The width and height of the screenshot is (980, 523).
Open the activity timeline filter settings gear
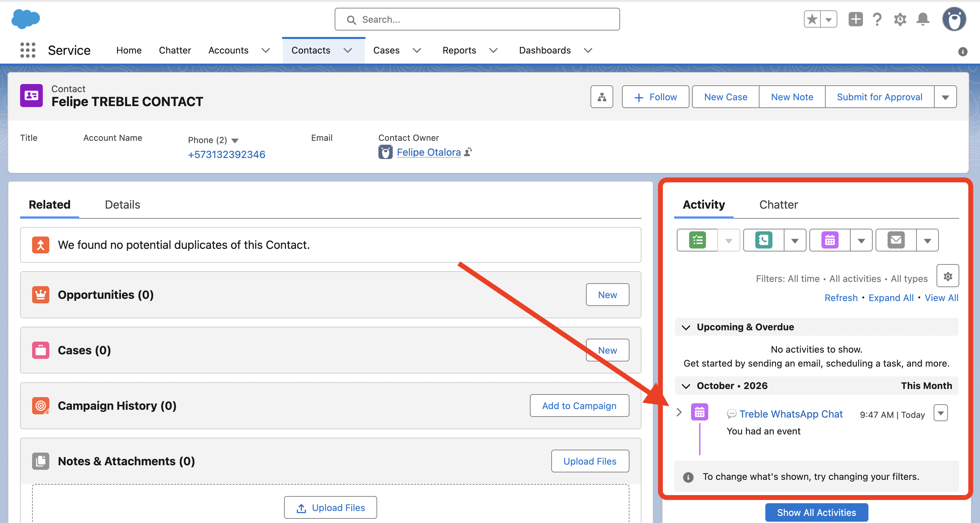(948, 275)
